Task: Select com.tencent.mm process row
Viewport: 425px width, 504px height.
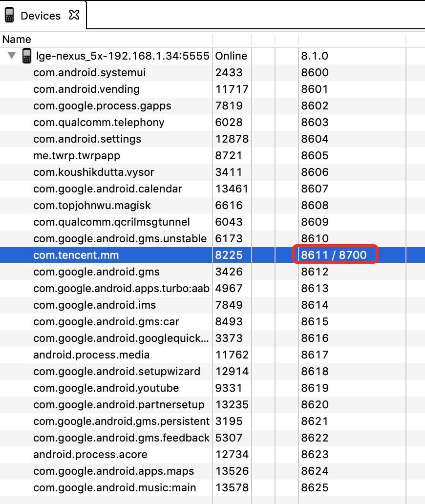Action: [x=212, y=255]
